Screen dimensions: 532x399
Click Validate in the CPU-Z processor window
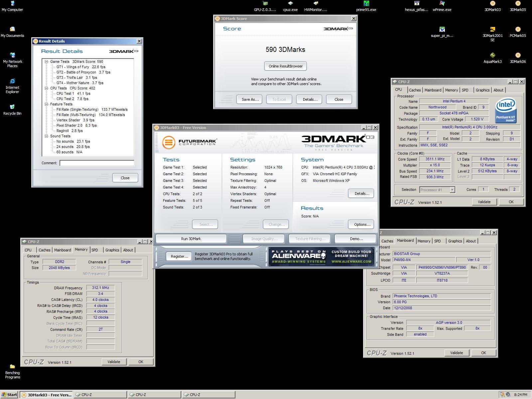click(x=484, y=202)
